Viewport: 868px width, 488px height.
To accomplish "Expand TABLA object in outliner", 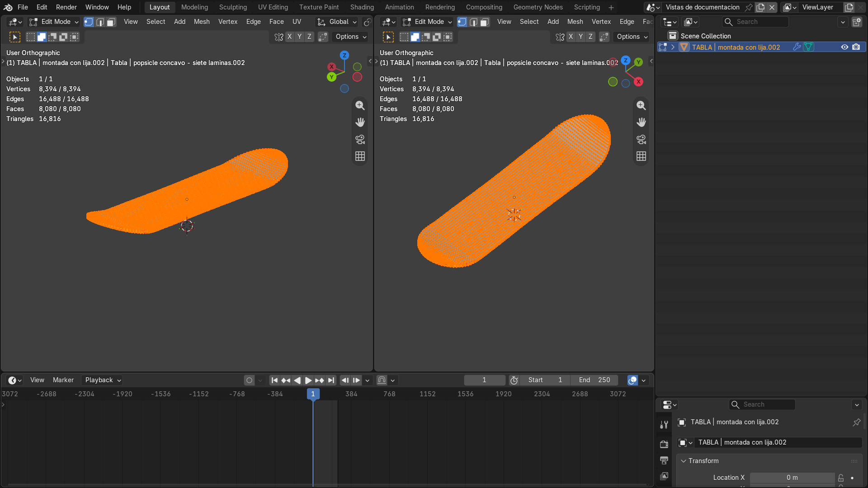I will 673,47.
